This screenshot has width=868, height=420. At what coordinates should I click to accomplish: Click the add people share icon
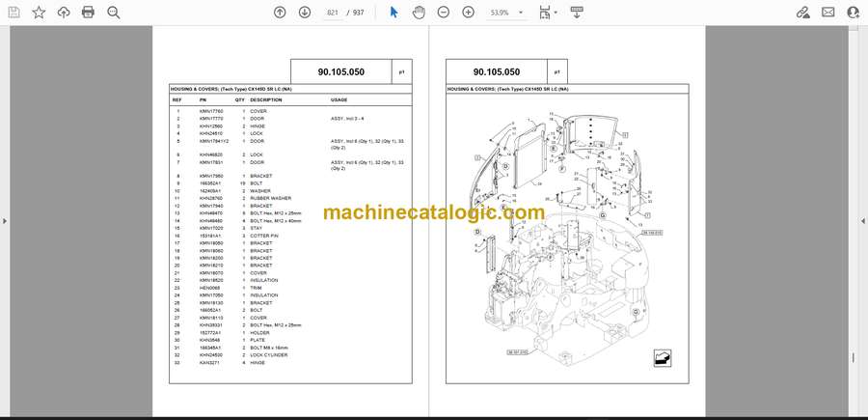click(x=854, y=13)
